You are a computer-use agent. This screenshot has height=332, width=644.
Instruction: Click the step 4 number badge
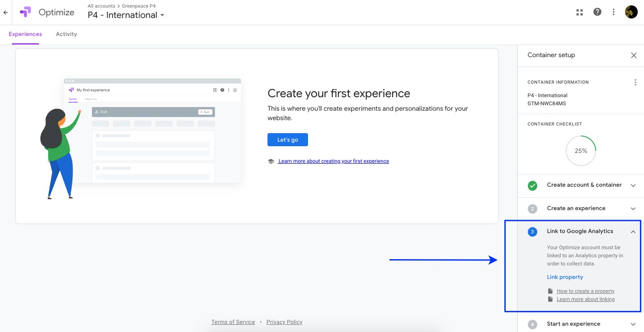pyautogui.click(x=533, y=324)
